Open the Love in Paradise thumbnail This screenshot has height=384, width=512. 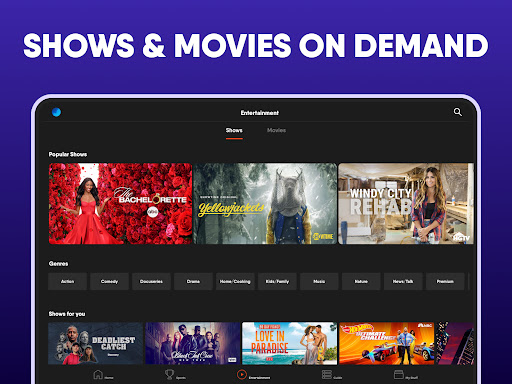click(289, 343)
